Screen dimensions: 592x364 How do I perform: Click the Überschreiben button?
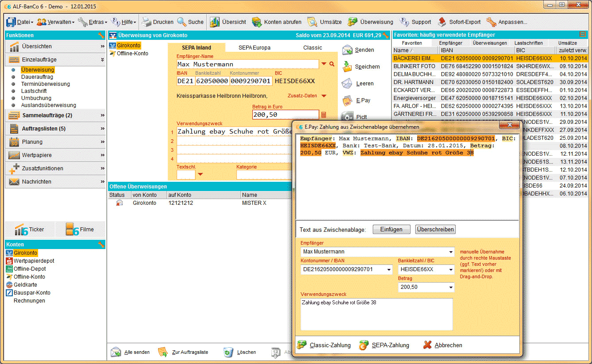435,230
